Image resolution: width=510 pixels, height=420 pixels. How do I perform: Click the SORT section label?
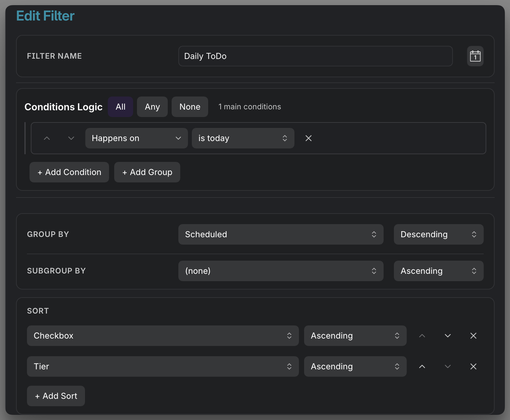(x=38, y=311)
